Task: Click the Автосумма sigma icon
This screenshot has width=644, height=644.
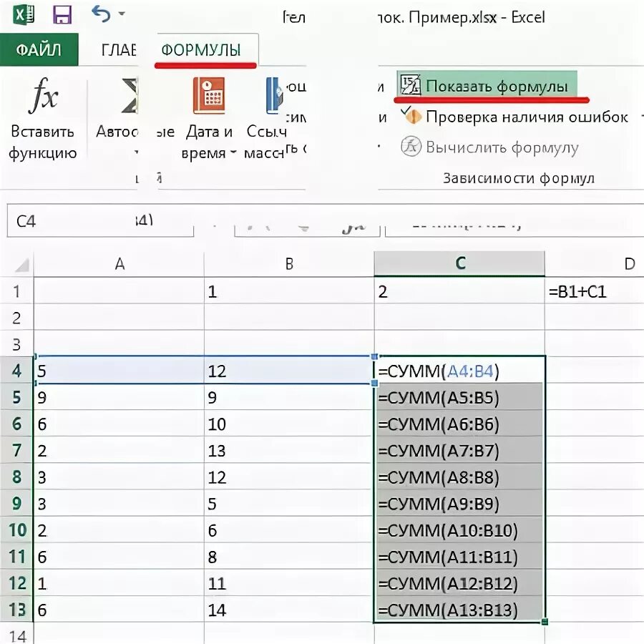Action: pyautogui.click(x=130, y=96)
